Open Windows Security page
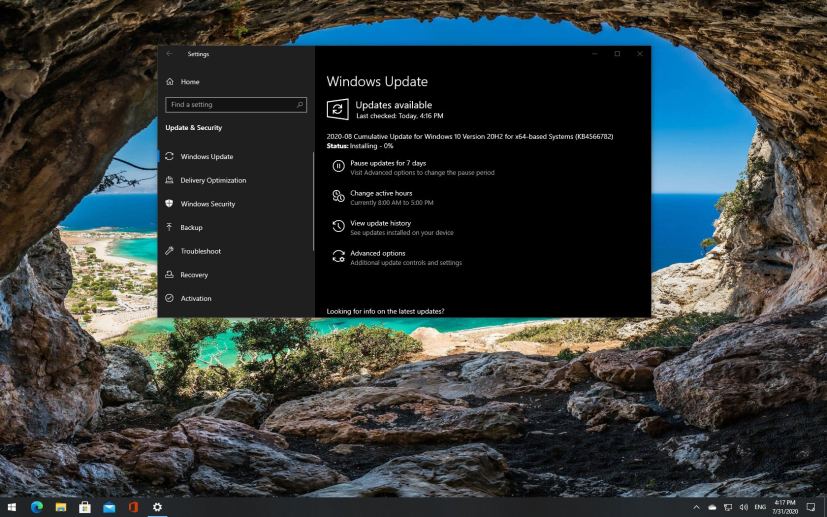This screenshot has width=827, height=517. point(208,204)
